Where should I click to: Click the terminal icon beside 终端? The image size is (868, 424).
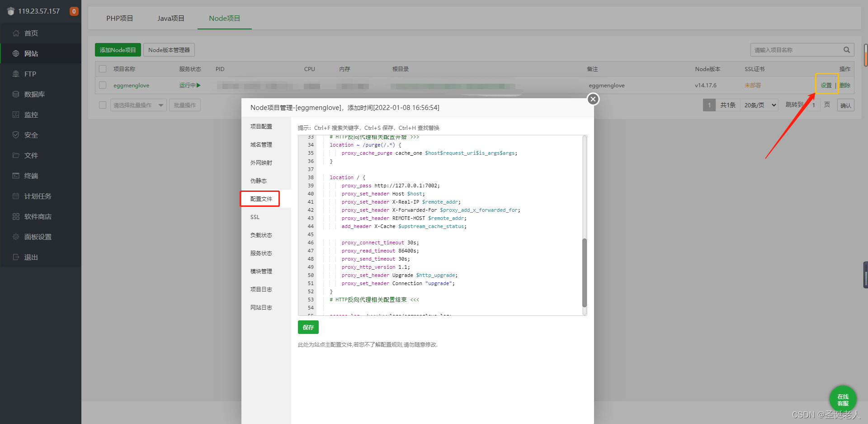pyautogui.click(x=16, y=176)
